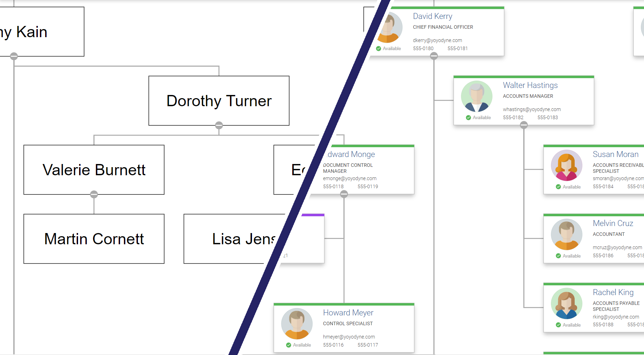This screenshot has width=644, height=355.
Task: Select the Martin Cornett box
Action: tap(94, 239)
